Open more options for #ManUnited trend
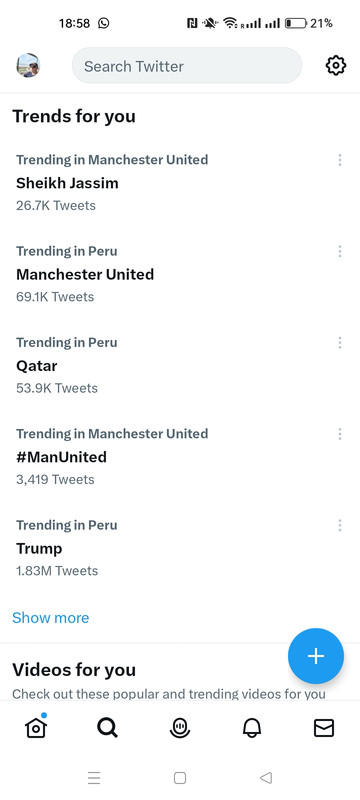Screen dimensions: 360x800 (340, 434)
